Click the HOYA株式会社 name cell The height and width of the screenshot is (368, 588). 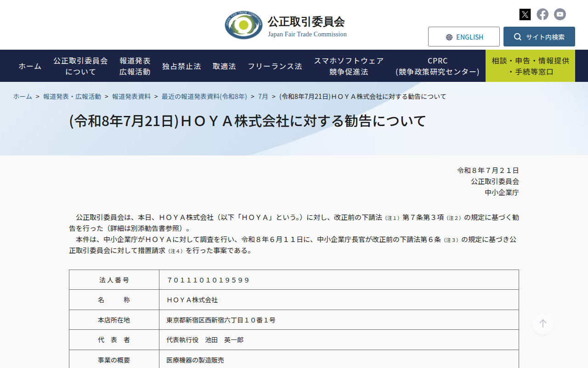point(339,300)
